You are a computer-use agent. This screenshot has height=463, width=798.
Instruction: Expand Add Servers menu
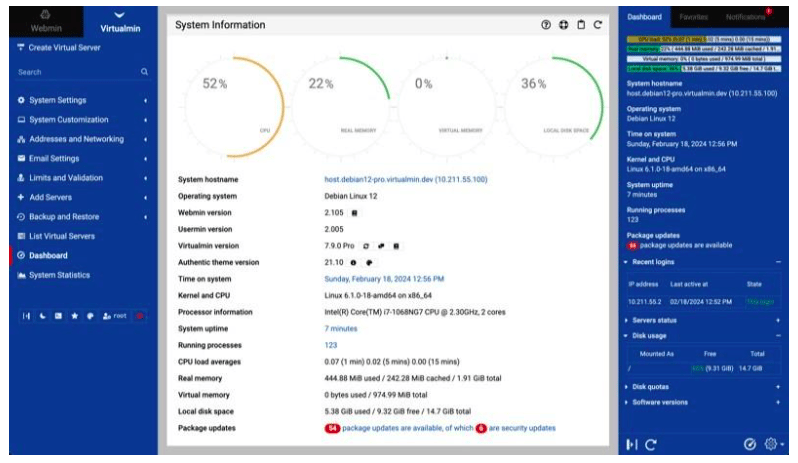(x=83, y=197)
